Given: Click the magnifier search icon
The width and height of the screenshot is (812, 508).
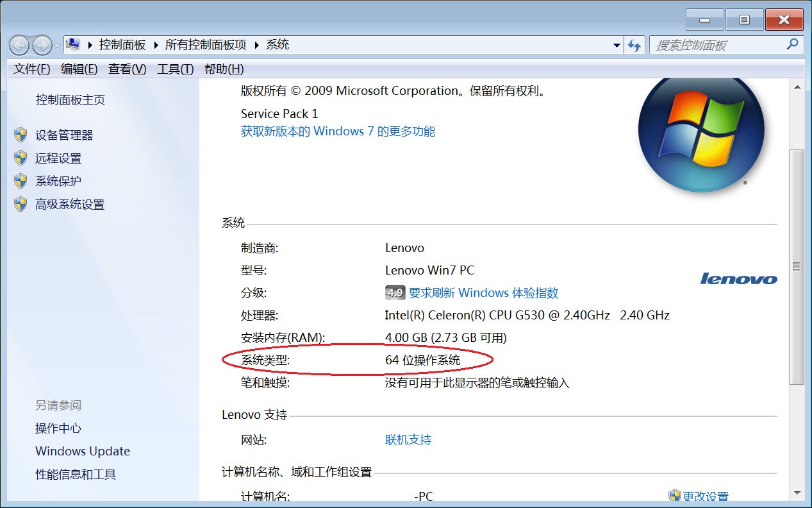Looking at the screenshot, I should (x=793, y=44).
